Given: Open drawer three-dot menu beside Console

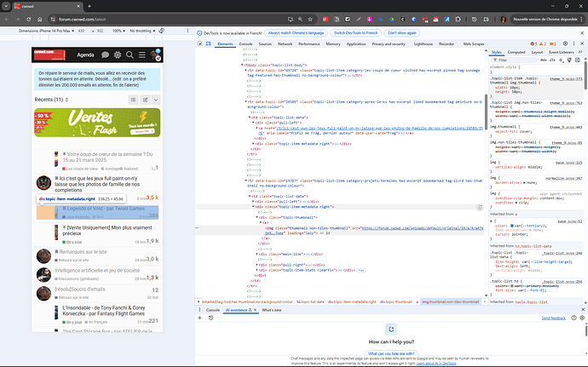Looking at the screenshot, I should (200, 310).
